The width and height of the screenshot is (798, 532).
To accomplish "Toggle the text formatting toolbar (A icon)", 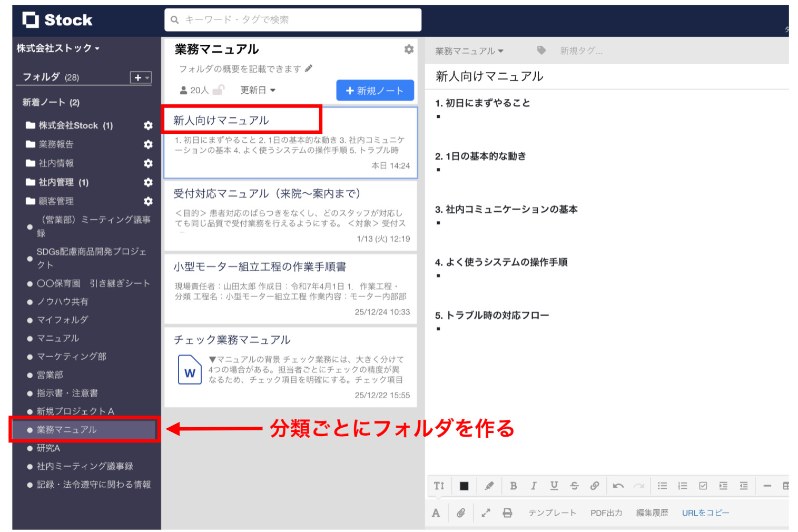I will [436, 513].
